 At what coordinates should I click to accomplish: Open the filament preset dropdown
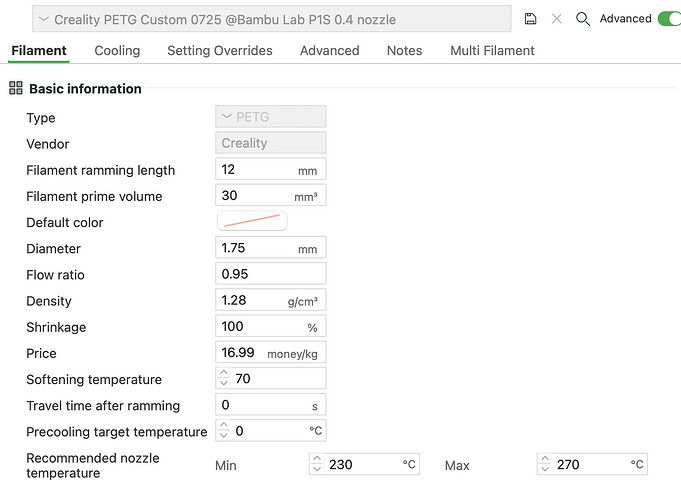pyautogui.click(x=271, y=19)
